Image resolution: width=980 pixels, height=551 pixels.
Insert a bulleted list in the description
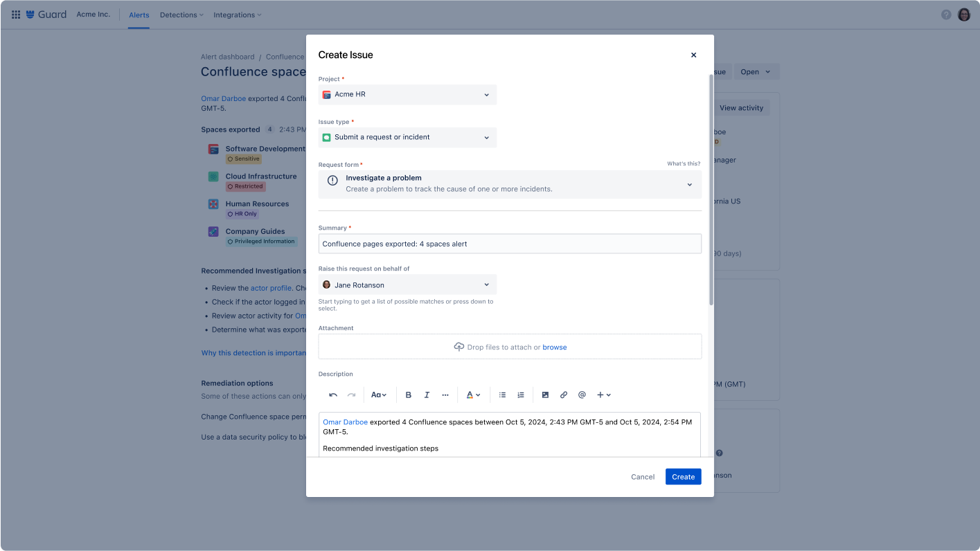pyautogui.click(x=502, y=395)
